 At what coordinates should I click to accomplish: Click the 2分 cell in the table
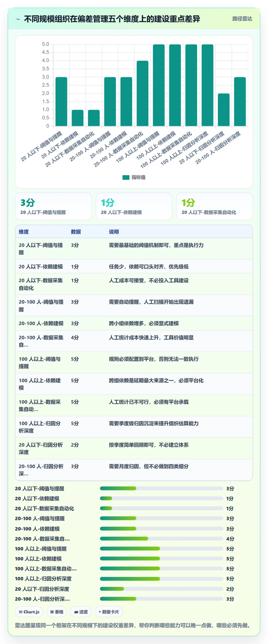[x=75, y=445]
